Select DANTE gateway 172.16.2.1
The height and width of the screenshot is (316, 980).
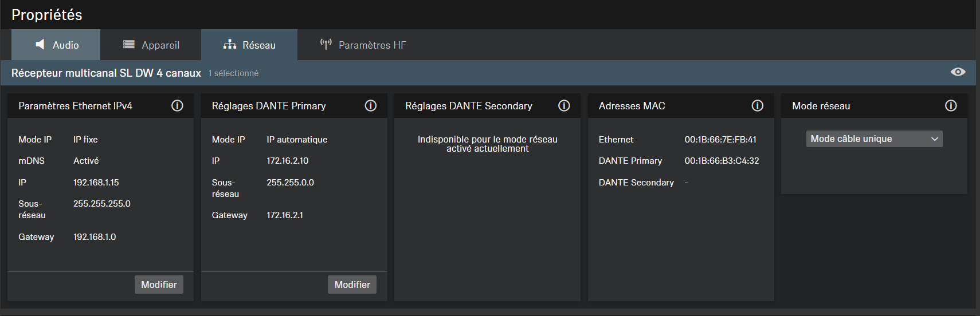(x=285, y=215)
